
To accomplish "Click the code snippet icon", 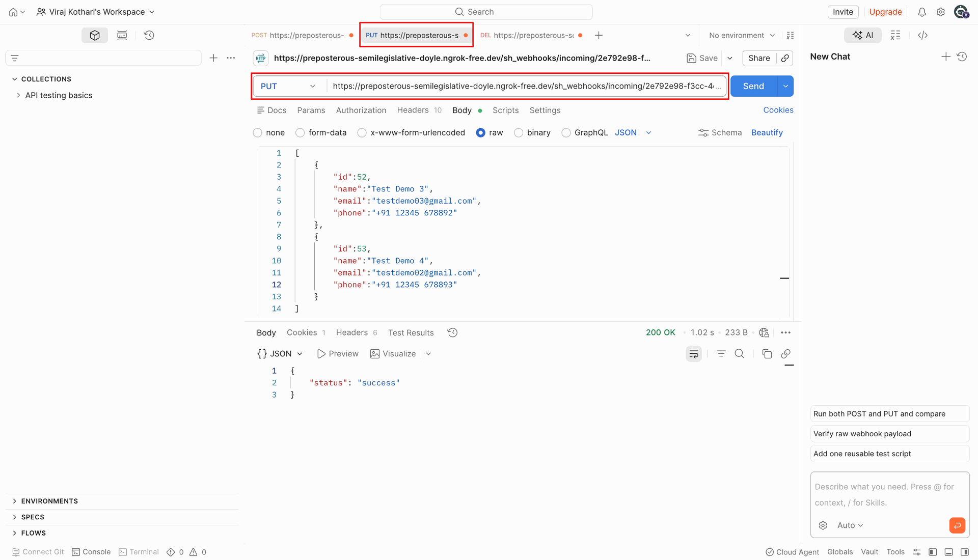I will pos(922,35).
